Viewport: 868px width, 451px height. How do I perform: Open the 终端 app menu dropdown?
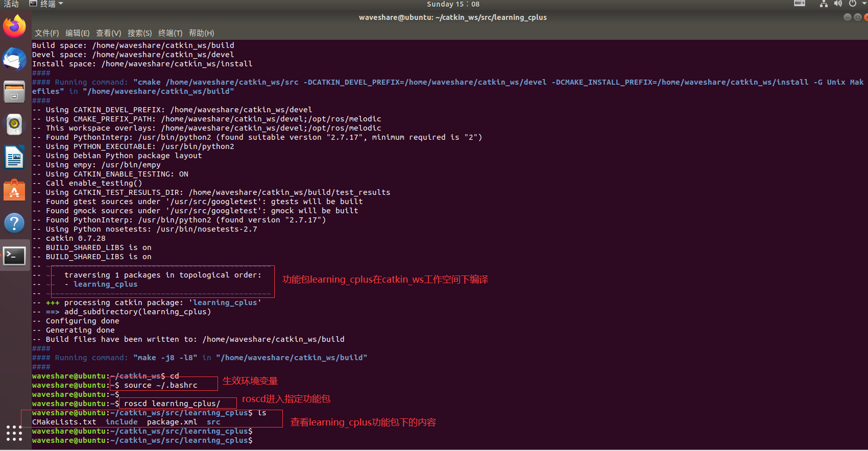click(46, 4)
